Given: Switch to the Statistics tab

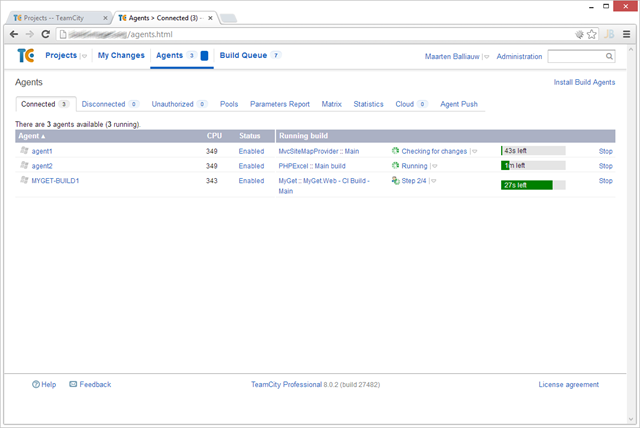Looking at the screenshot, I should tap(368, 104).
